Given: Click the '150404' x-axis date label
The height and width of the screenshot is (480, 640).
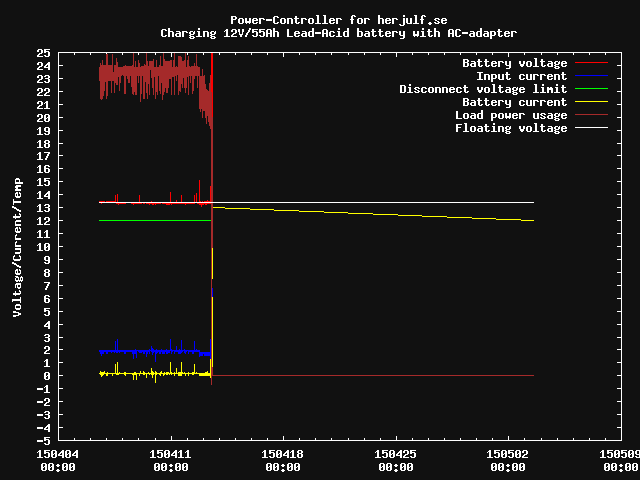Looking at the screenshot, I should click(58, 453).
